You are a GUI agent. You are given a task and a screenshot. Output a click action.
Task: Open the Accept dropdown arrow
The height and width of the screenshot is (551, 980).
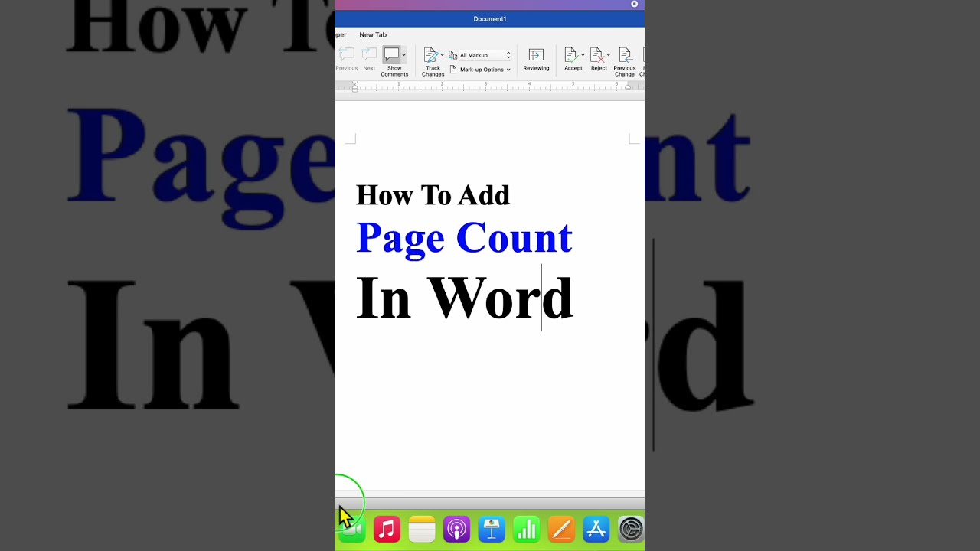click(x=583, y=55)
